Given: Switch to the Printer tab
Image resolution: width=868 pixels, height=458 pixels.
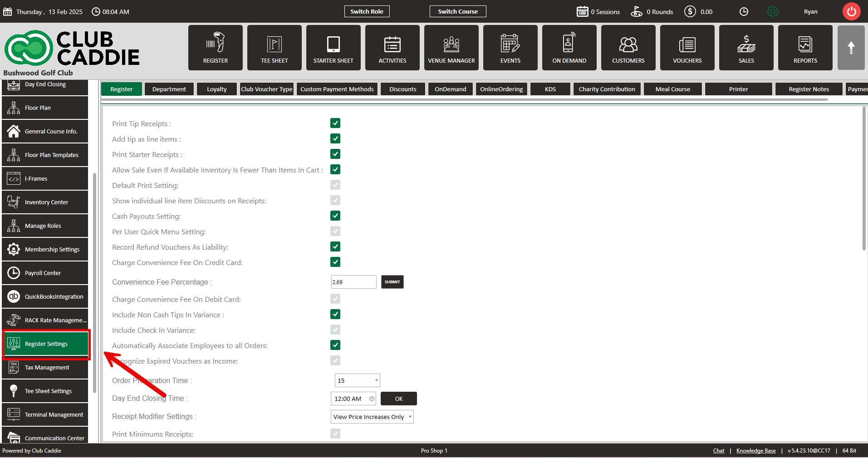Looking at the screenshot, I should tap(739, 89).
